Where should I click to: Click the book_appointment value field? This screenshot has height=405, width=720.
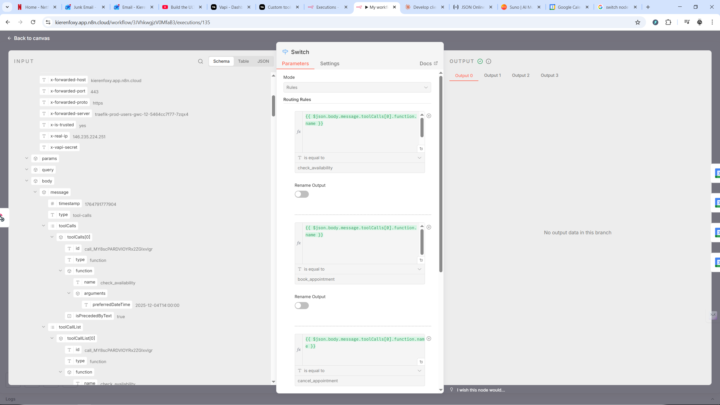coord(360,279)
